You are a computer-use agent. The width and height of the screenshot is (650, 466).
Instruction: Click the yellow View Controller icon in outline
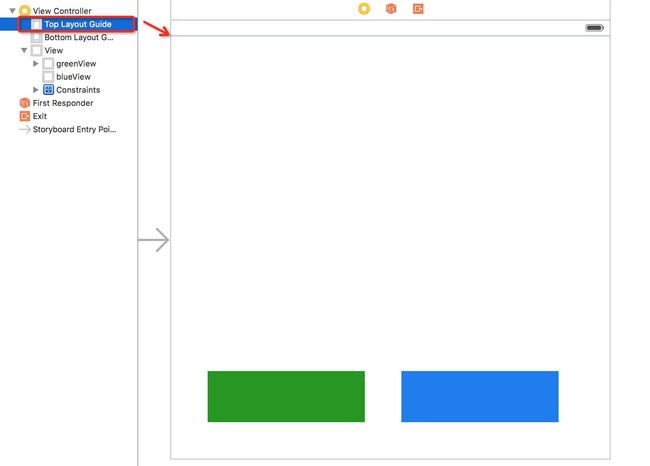point(25,11)
